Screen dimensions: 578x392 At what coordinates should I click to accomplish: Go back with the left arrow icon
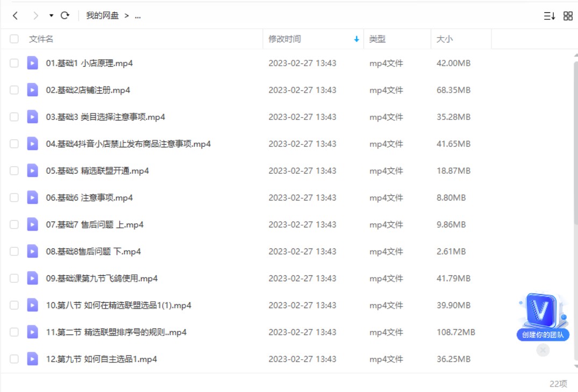(15, 16)
